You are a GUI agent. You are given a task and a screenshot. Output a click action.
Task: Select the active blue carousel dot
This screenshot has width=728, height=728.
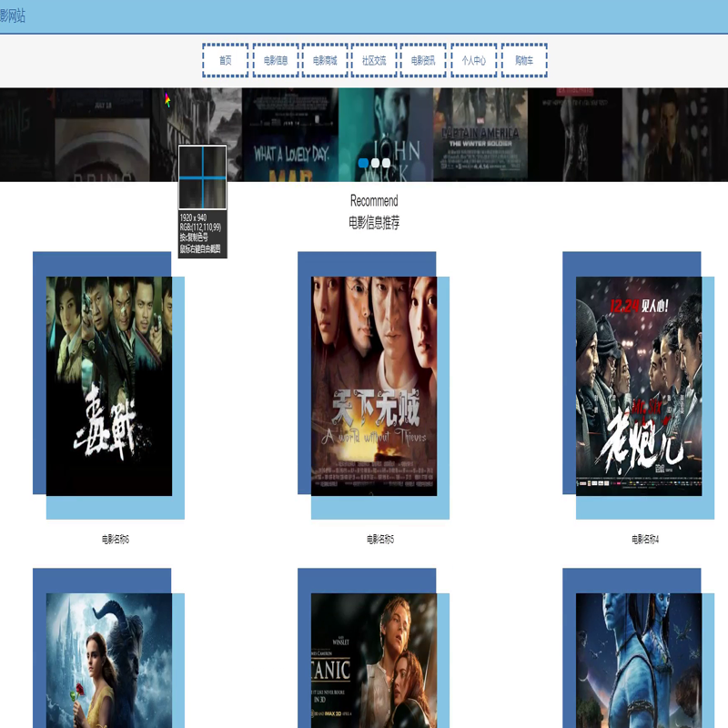click(363, 163)
